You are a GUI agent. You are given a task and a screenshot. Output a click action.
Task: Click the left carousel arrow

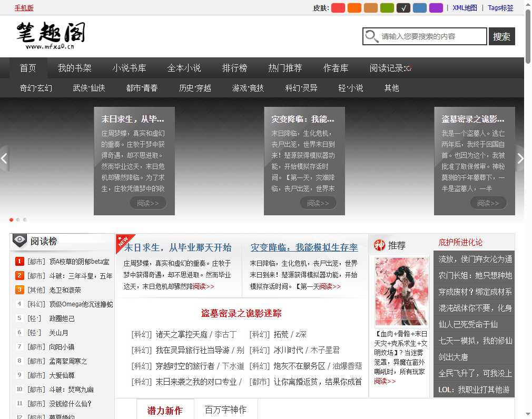(5, 158)
